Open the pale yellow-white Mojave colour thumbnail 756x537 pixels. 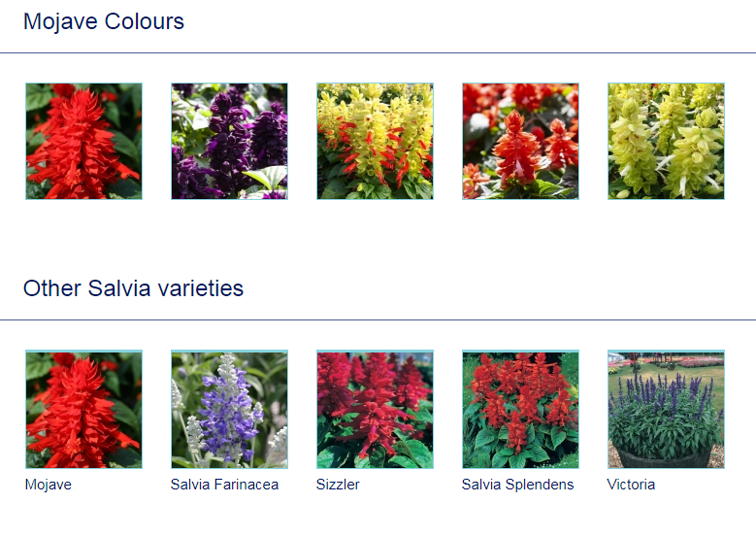tap(667, 141)
